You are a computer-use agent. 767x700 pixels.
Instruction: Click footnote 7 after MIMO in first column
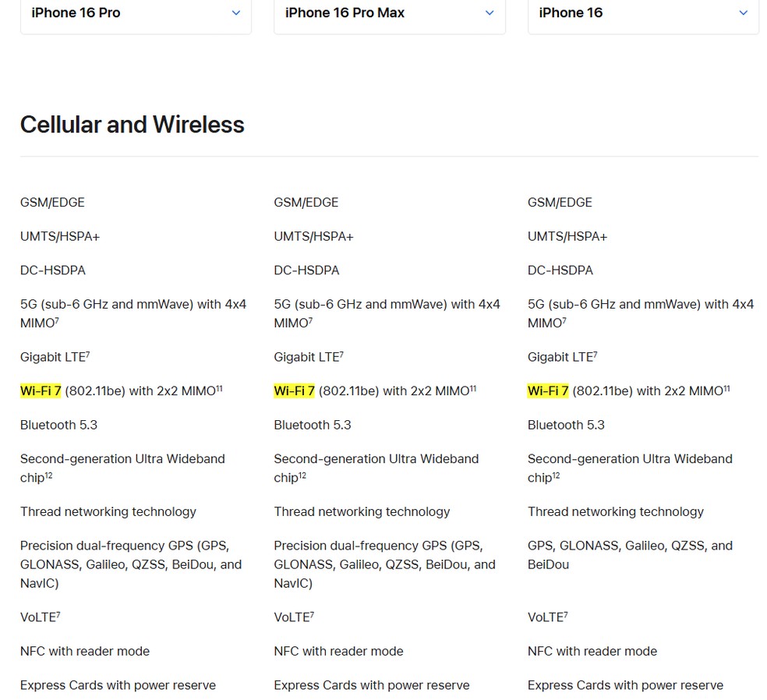coord(57,320)
